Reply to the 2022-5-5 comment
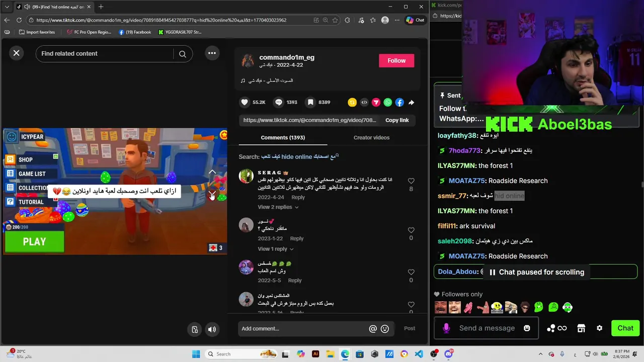Screen dimensions: 644x362 tap(295, 280)
